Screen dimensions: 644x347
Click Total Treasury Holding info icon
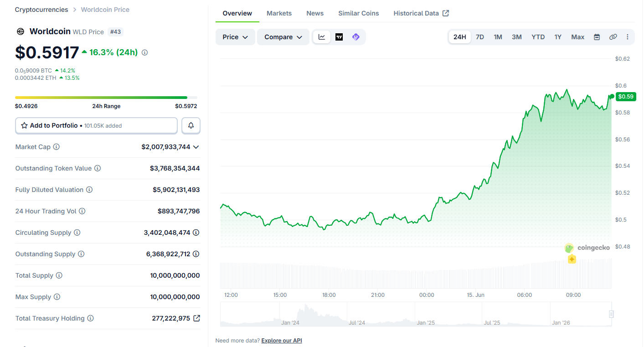click(91, 318)
